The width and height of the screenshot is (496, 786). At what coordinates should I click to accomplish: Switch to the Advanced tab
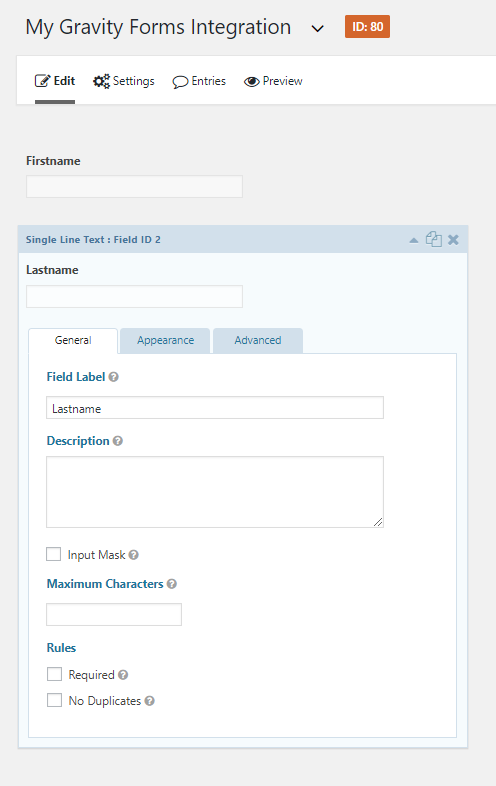tap(258, 340)
